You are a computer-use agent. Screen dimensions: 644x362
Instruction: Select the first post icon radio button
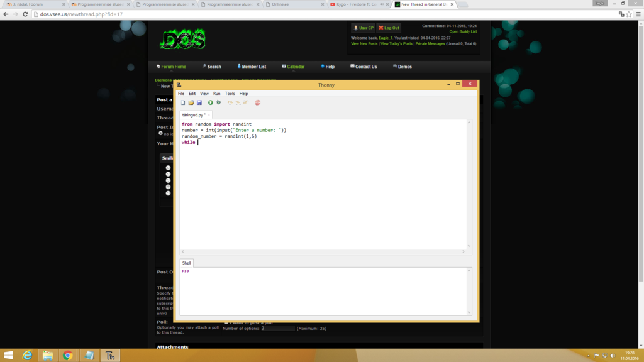click(x=160, y=133)
